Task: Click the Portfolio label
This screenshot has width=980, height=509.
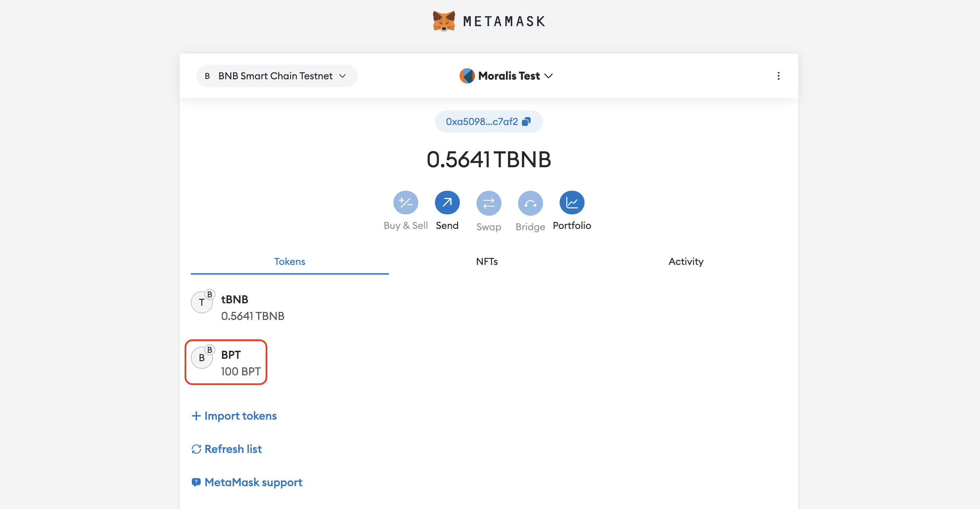Action: tap(572, 225)
